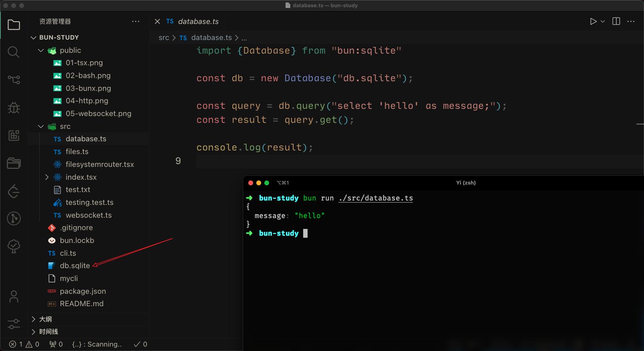Expand the index.tsx nested item
Screen dimensions: 644x351
coord(47,177)
